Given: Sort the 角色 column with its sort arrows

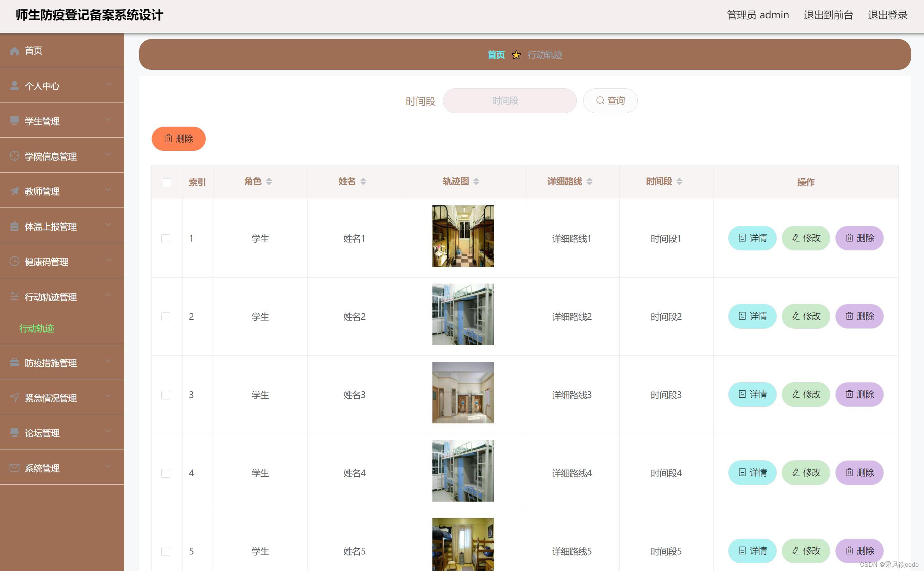Looking at the screenshot, I should click(269, 182).
